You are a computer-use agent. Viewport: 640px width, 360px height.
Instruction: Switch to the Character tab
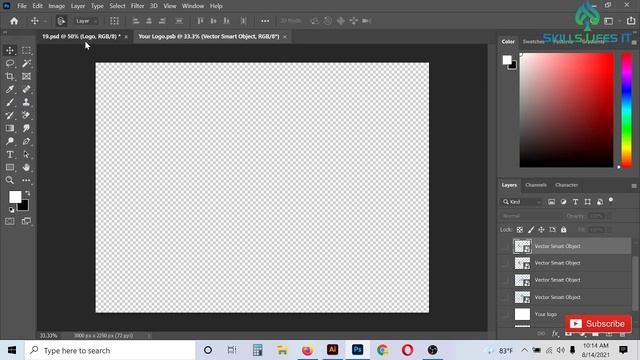pyautogui.click(x=566, y=185)
